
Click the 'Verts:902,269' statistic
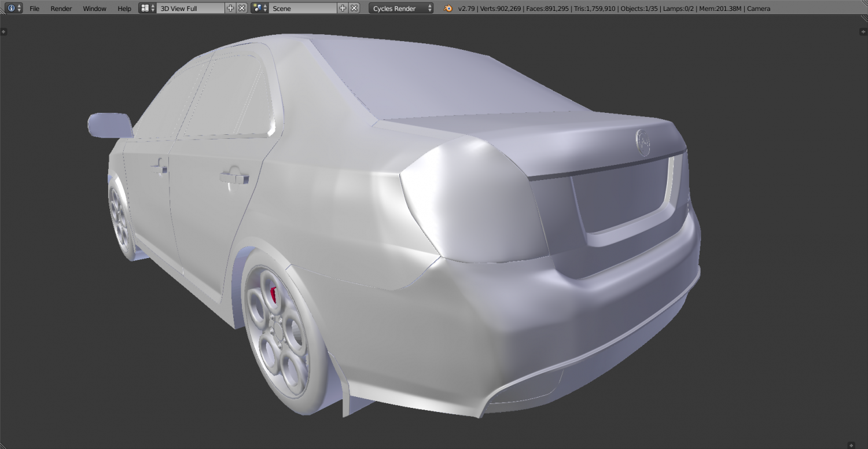(500, 9)
